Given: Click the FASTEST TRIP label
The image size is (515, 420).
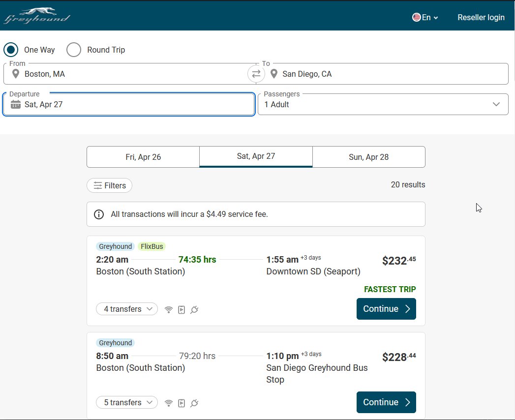Looking at the screenshot, I should [x=390, y=289].
